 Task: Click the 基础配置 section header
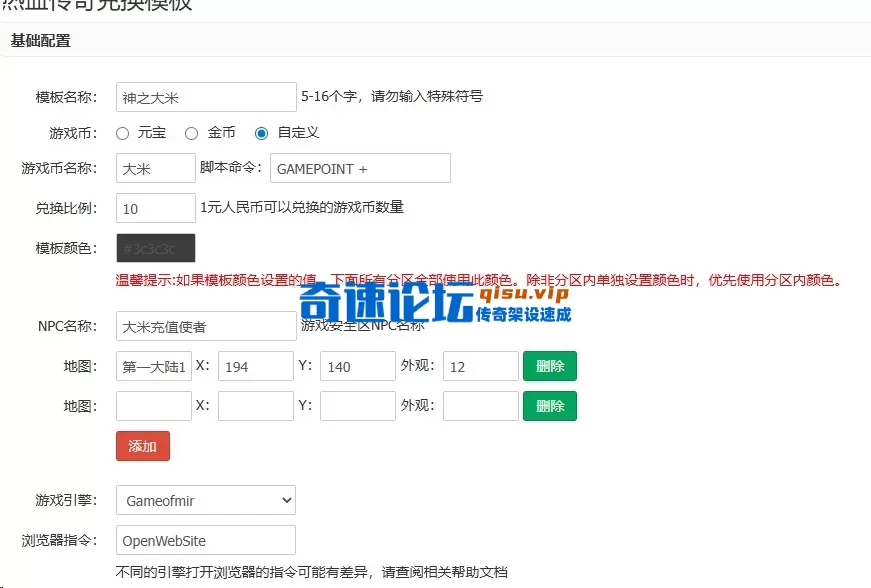coord(41,41)
